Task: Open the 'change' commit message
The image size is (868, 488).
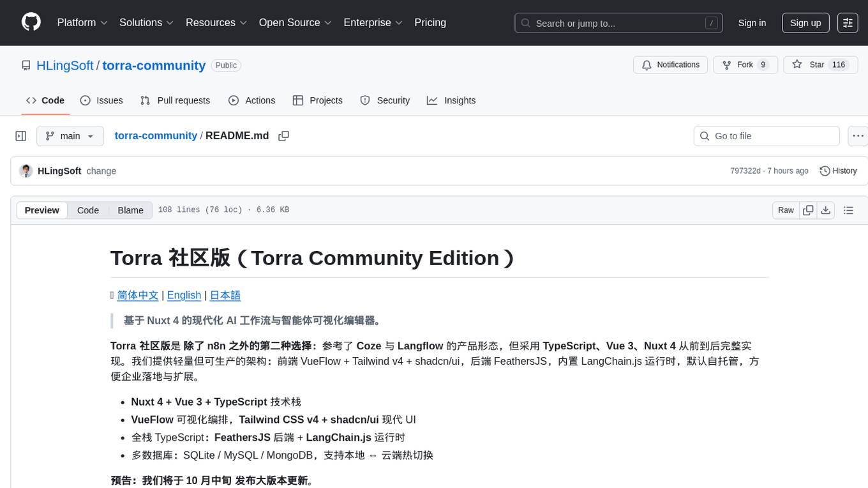Action: pos(101,171)
